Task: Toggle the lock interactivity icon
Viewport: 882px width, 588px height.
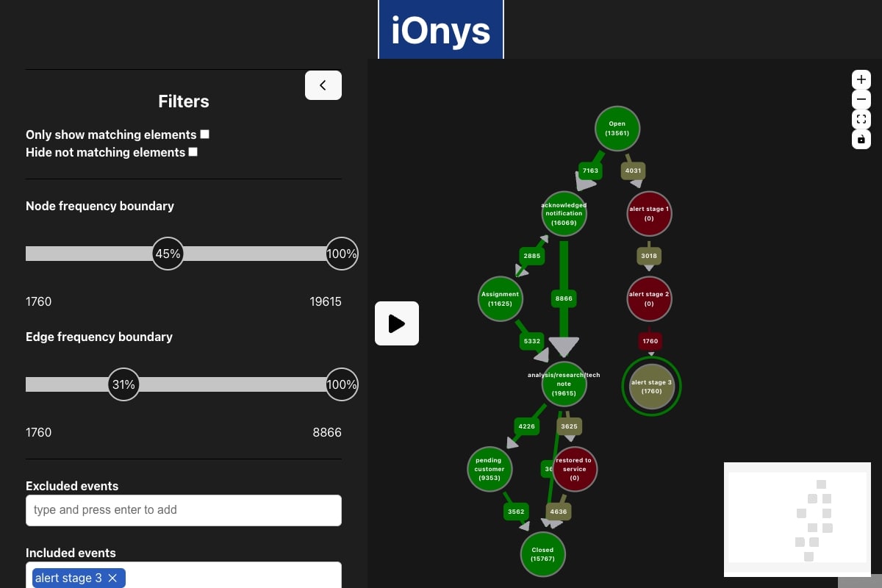Action: pyautogui.click(x=861, y=139)
